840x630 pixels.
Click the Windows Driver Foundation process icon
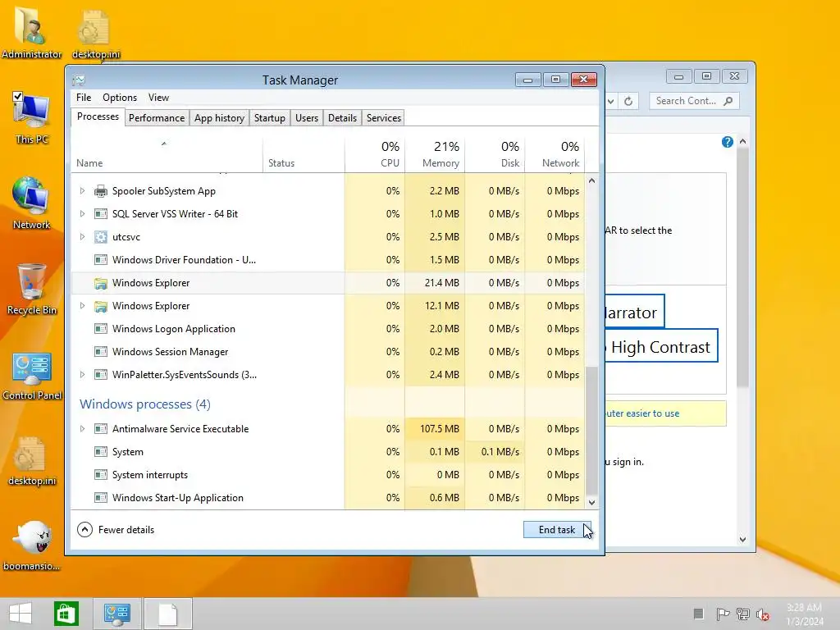click(101, 260)
